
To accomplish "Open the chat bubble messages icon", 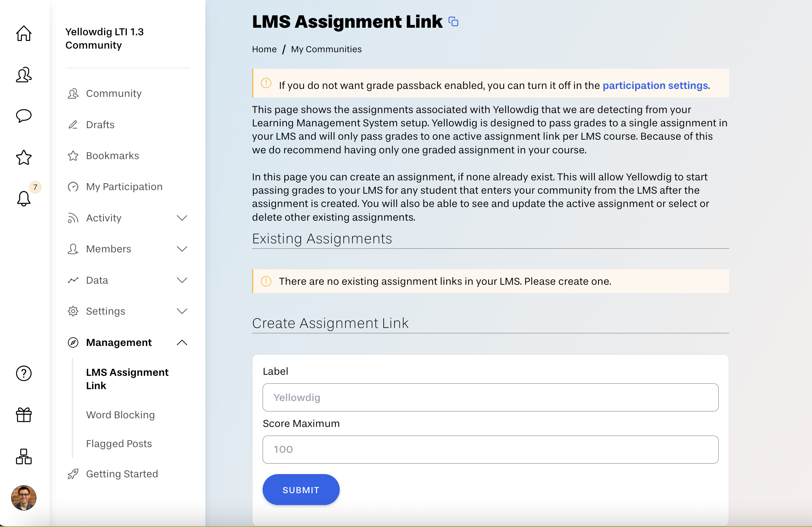I will coord(24,116).
